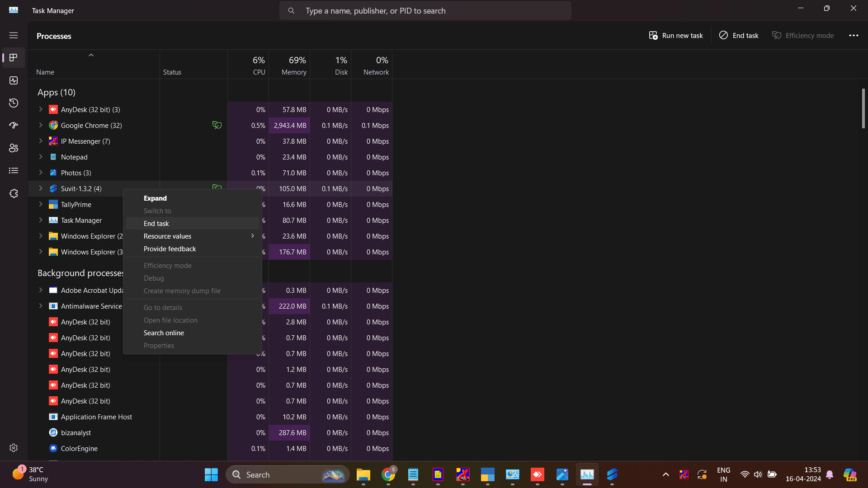Open Google Chrome from the taskbar
The width and height of the screenshot is (868, 488).
point(388,474)
